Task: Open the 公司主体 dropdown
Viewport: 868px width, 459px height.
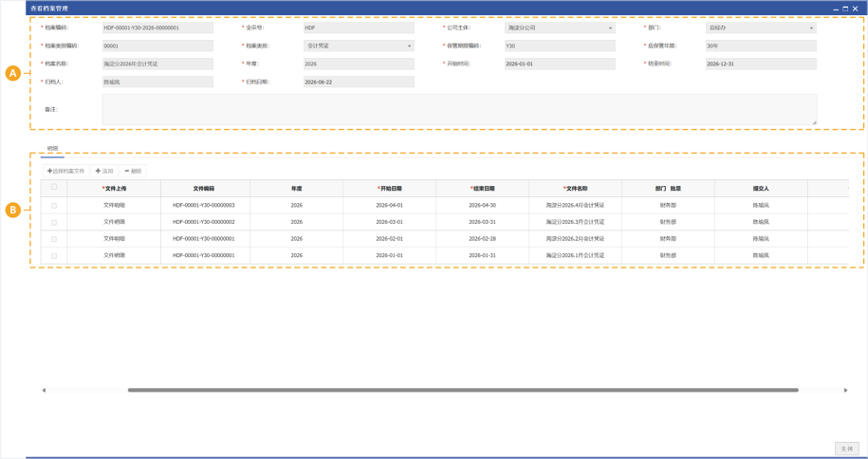Action: tap(560, 28)
